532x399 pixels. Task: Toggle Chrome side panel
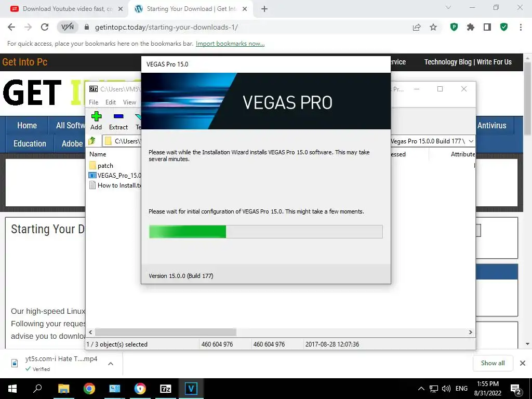[487, 27]
